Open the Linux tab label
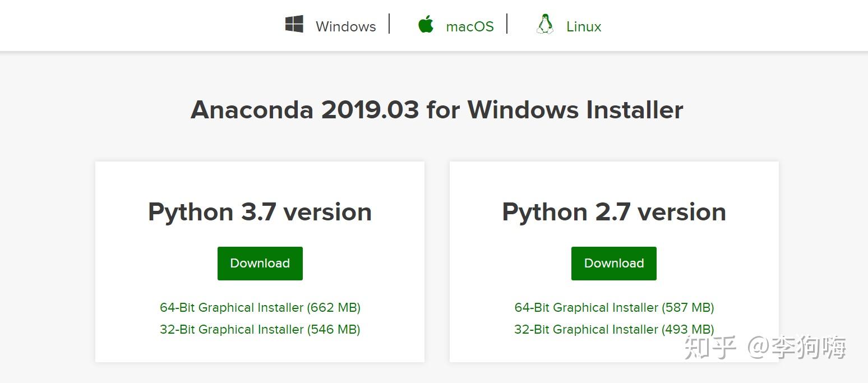 tap(584, 26)
